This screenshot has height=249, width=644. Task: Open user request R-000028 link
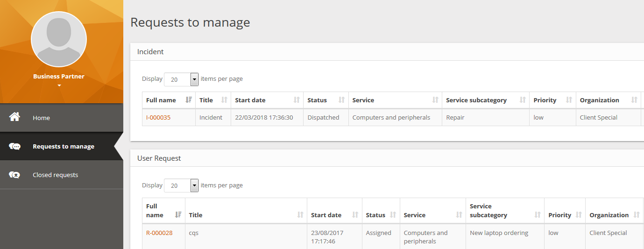click(159, 233)
